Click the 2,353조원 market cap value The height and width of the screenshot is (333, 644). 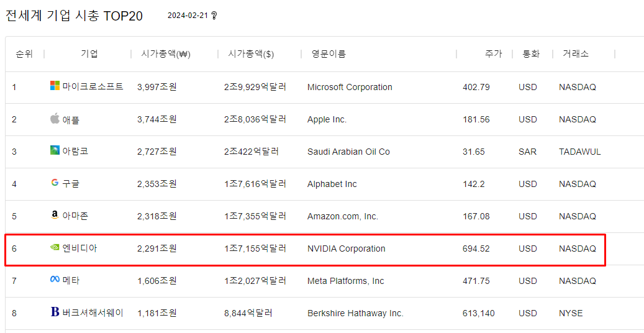157,184
